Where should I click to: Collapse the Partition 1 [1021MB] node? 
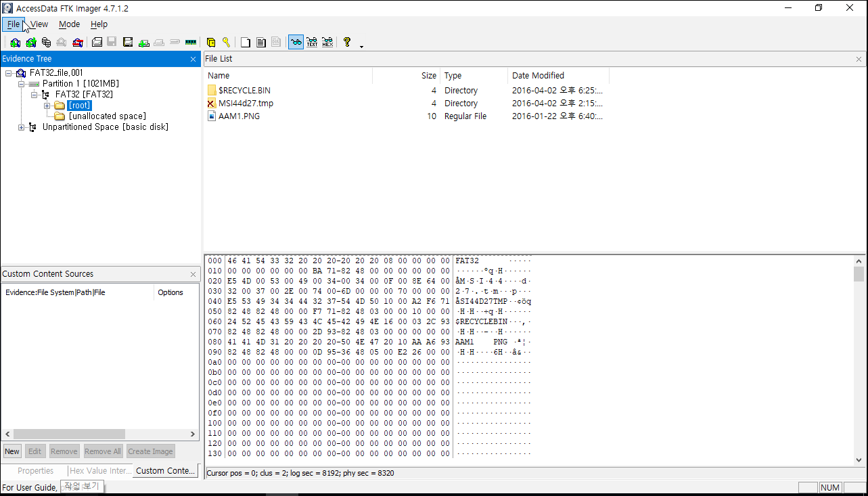click(21, 84)
